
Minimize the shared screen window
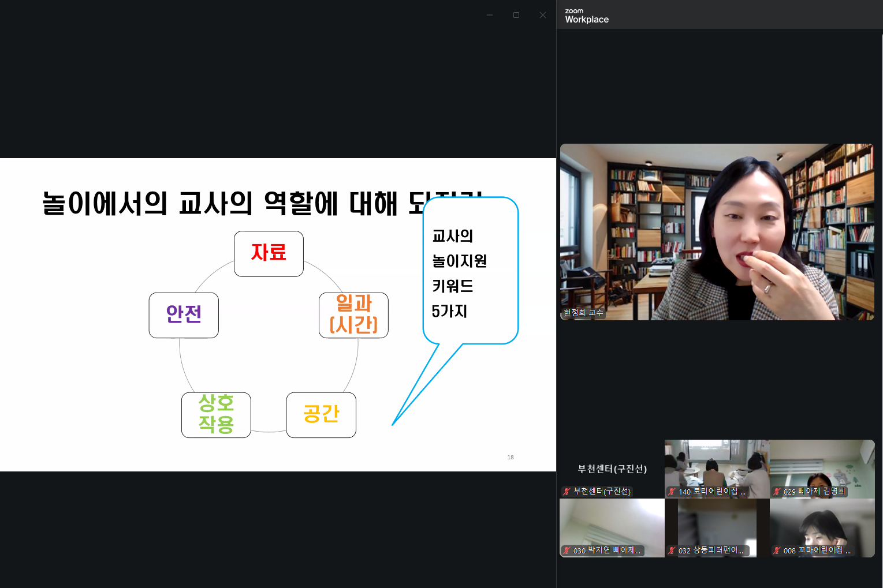tap(490, 15)
